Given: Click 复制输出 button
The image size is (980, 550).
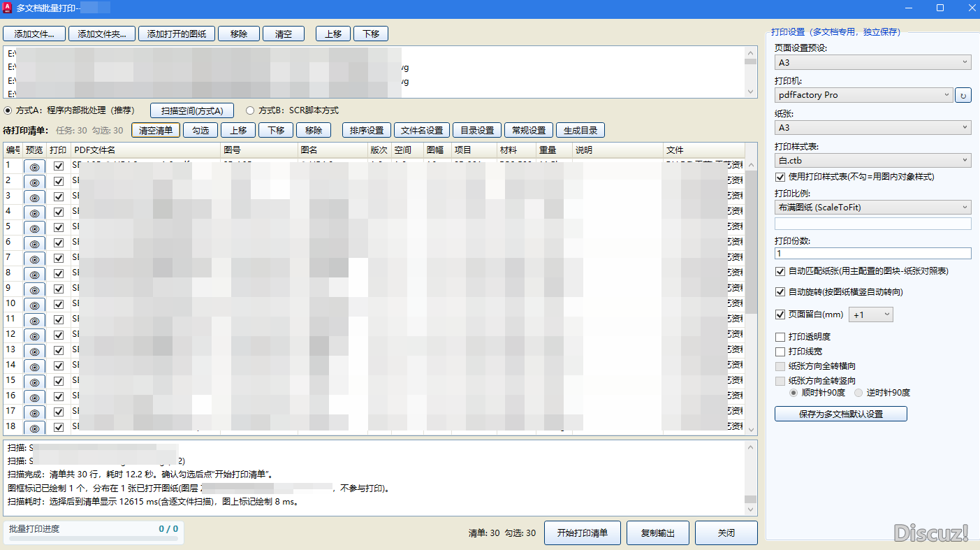Looking at the screenshot, I should [x=658, y=533].
